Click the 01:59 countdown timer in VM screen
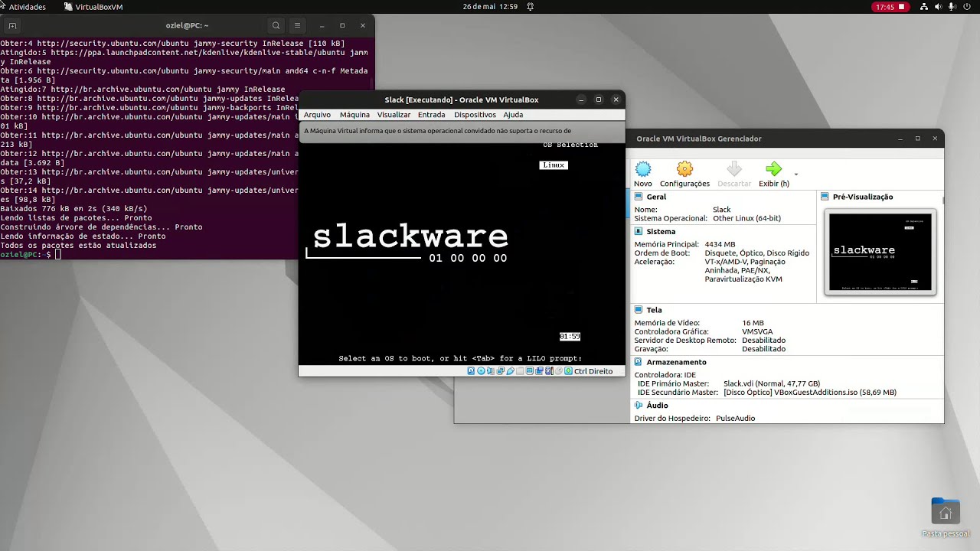Viewport: 980px width, 551px height. [x=570, y=337]
